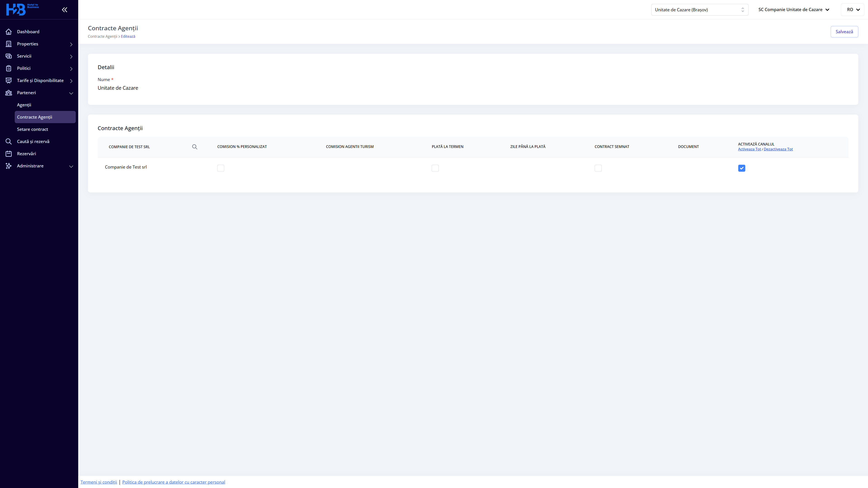The image size is (868, 488).
Task: Open Termeni și condiții footer link
Action: click(99, 482)
